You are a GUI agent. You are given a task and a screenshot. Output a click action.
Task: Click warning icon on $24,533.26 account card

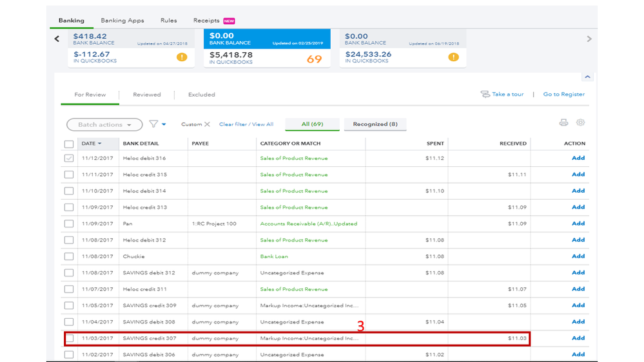point(453,57)
